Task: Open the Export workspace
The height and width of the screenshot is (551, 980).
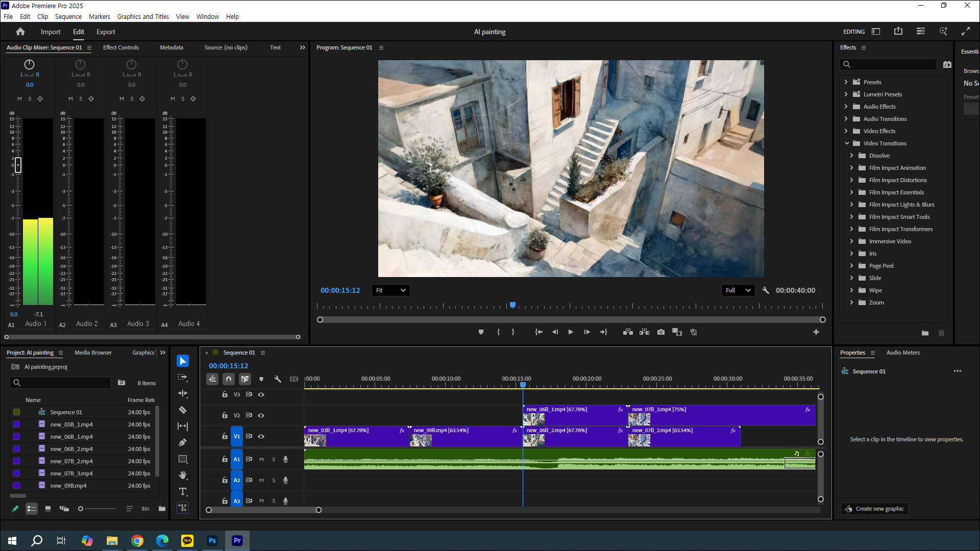Action: click(x=106, y=32)
